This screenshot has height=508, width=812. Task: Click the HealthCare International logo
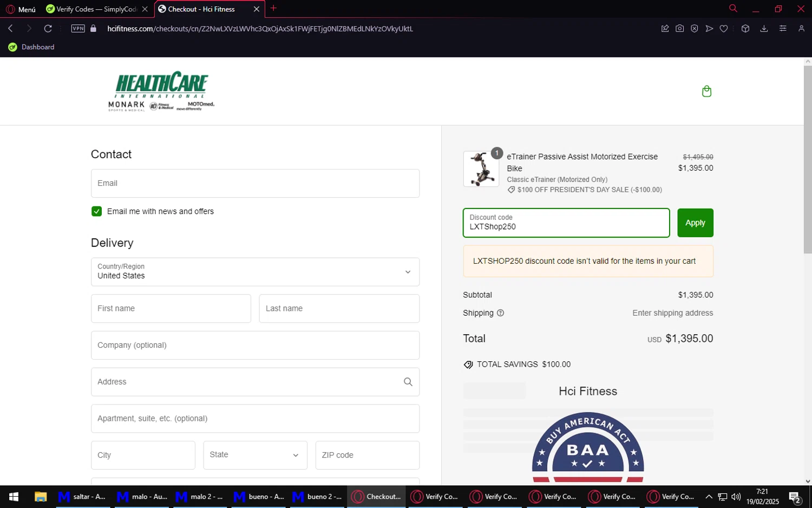coord(161,91)
